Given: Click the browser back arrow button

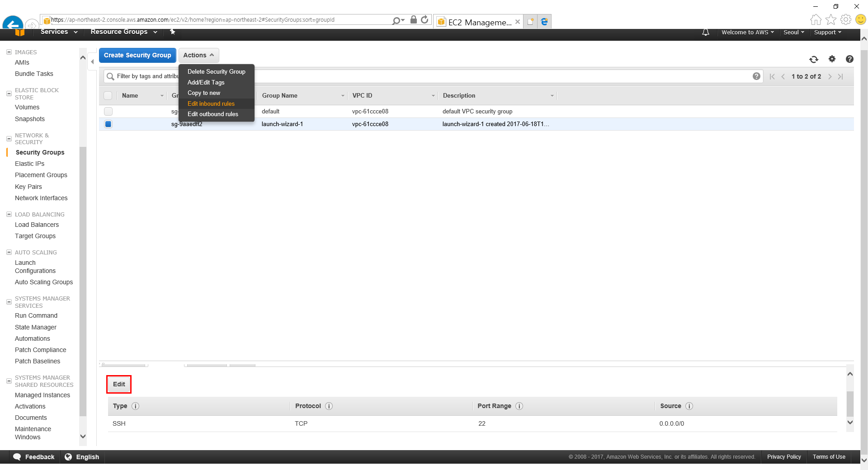Looking at the screenshot, I should [13, 23].
